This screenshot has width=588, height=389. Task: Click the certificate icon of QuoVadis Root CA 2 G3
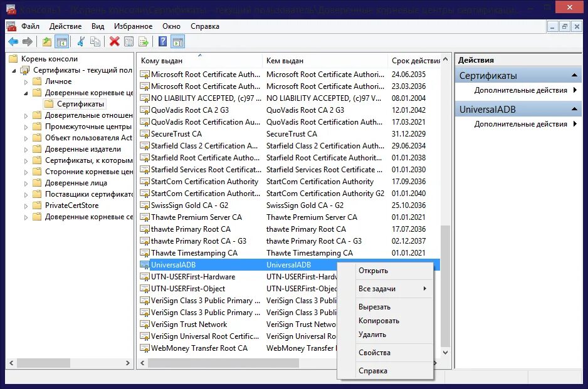tap(144, 110)
